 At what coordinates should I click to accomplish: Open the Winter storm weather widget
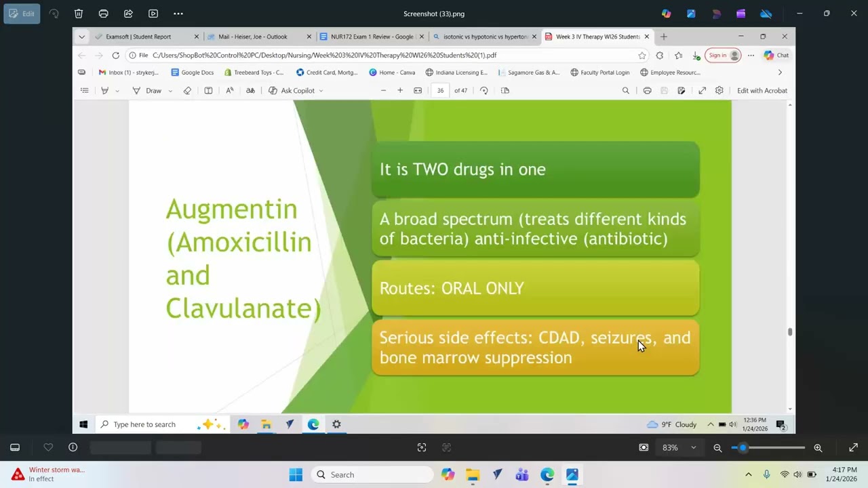pyautogui.click(x=47, y=474)
